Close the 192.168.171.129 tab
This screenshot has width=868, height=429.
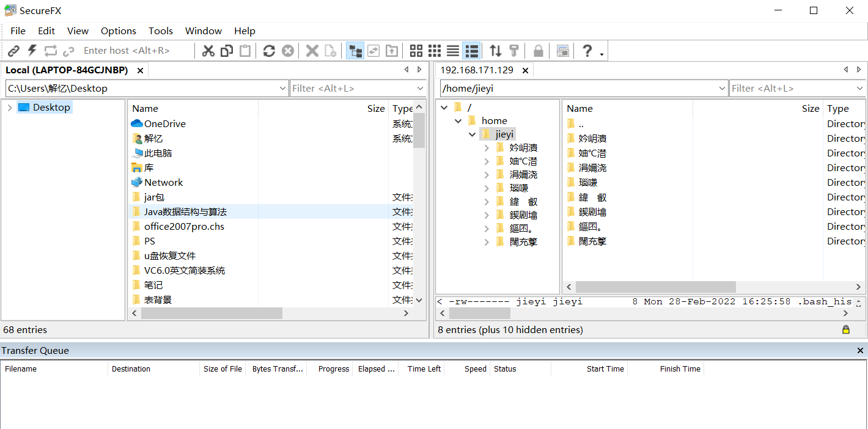(x=524, y=70)
